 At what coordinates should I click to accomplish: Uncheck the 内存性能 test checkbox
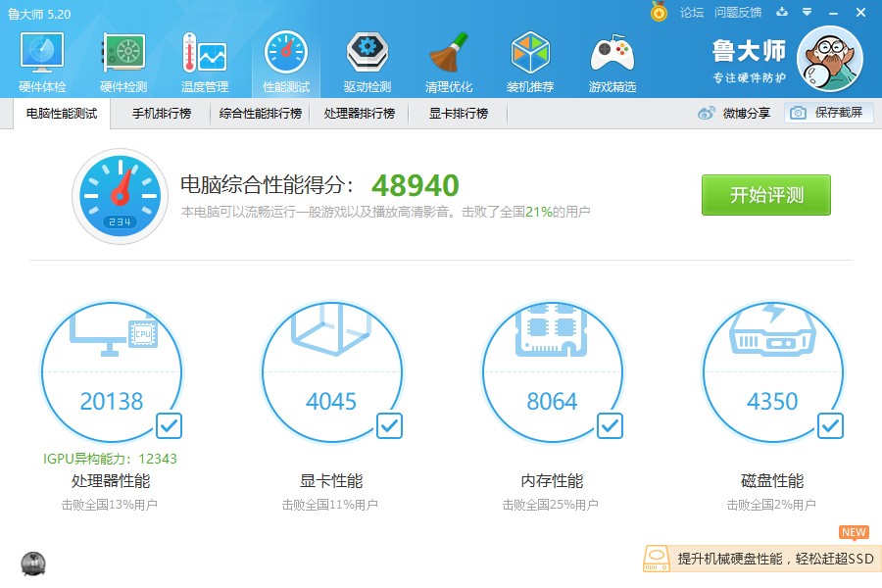point(610,426)
